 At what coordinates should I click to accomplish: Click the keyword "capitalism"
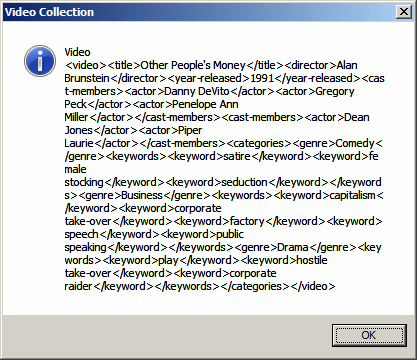coord(352,195)
